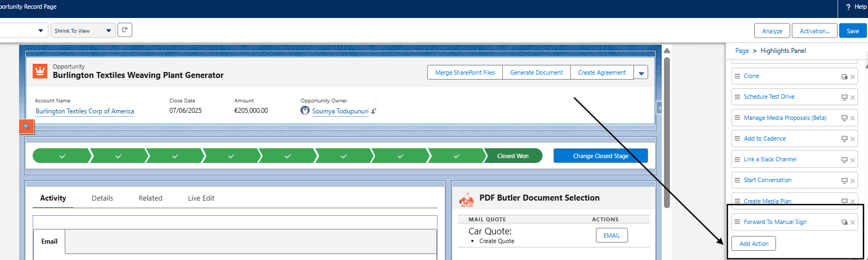Remove the Schedule Test Drive action

point(853,98)
